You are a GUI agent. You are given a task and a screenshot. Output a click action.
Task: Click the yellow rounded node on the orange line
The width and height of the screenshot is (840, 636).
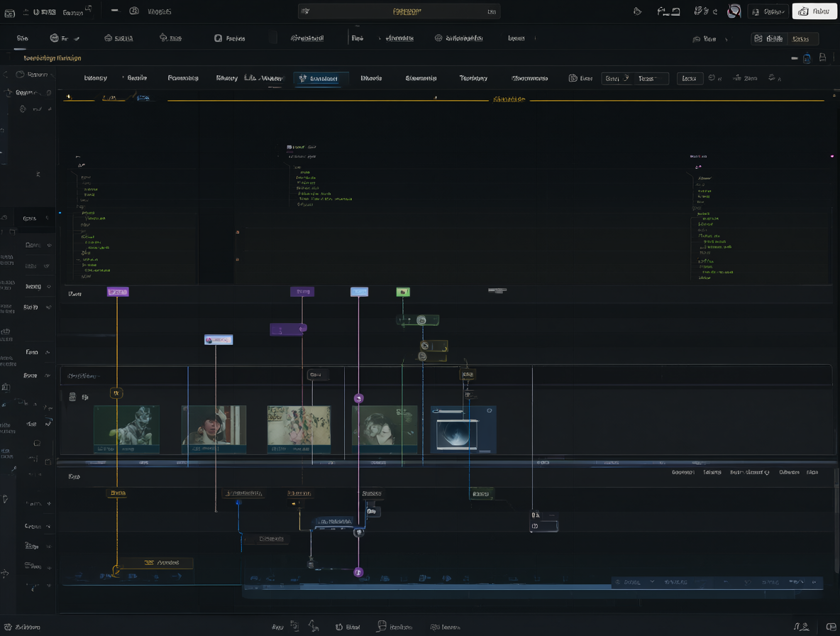click(x=116, y=393)
